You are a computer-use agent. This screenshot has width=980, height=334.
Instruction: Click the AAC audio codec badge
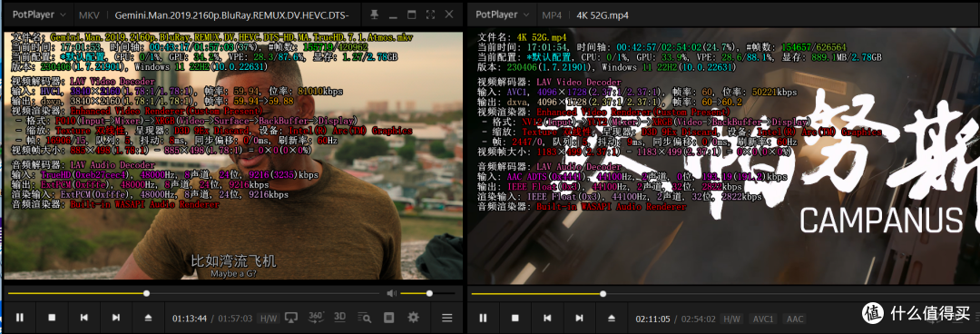tap(795, 319)
